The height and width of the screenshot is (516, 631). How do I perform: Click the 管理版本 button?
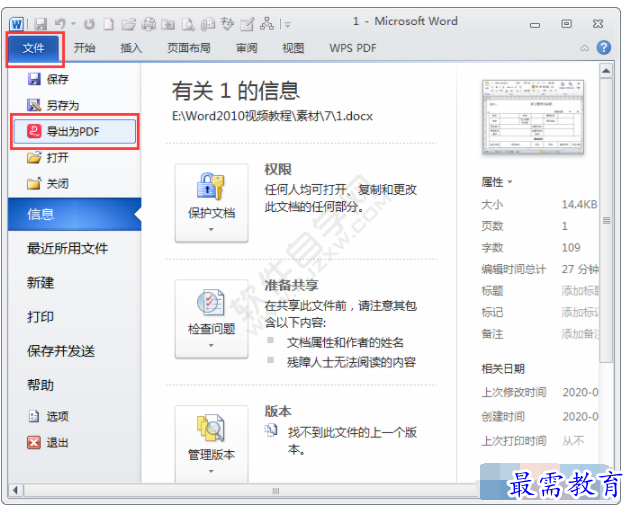pos(211,444)
